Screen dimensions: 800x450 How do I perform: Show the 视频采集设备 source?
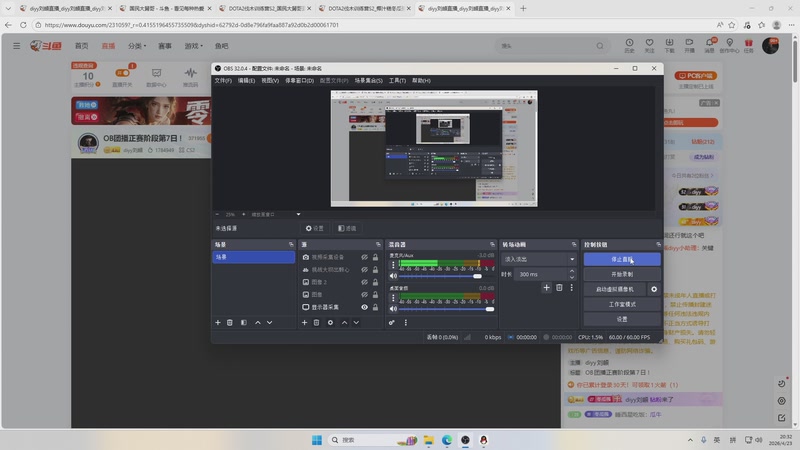(x=364, y=257)
